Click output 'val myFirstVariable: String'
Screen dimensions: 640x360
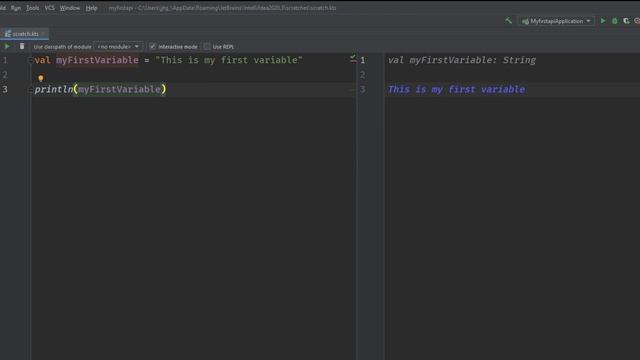pyautogui.click(x=462, y=60)
